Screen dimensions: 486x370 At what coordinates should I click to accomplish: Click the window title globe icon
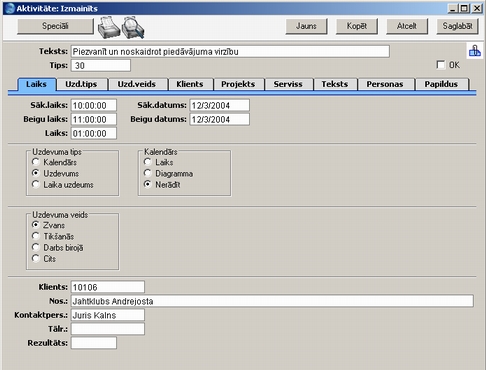tap(10, 8)
